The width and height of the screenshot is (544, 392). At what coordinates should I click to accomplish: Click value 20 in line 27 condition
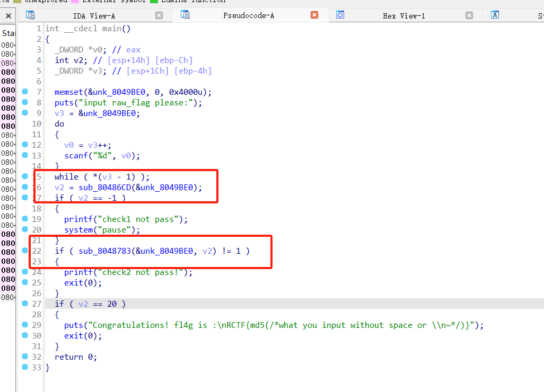tap(112, 304)
